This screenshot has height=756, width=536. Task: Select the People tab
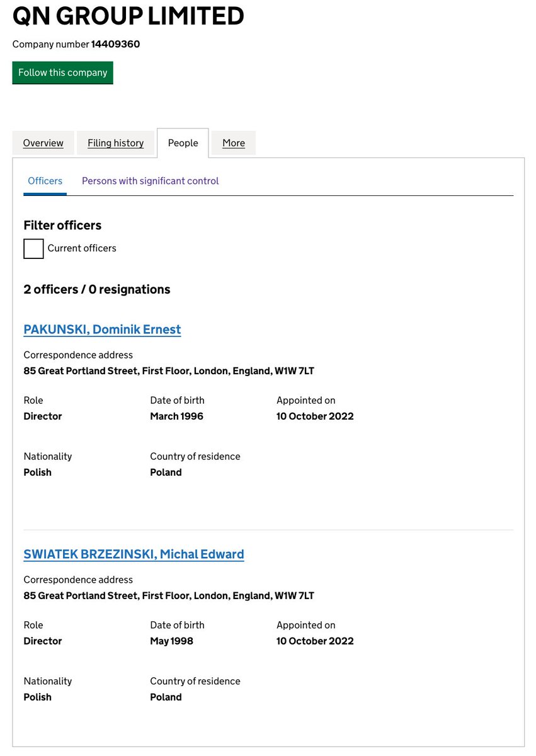(x=183, y=143)
